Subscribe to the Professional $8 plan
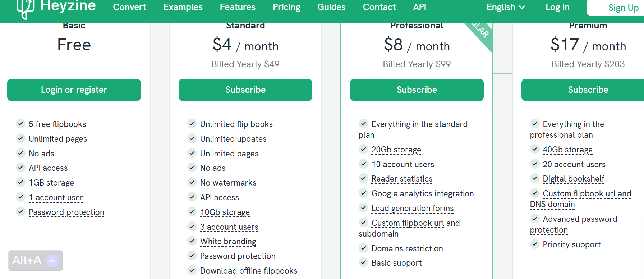Screen dimensions: 644x279 [x=417, y=90]
